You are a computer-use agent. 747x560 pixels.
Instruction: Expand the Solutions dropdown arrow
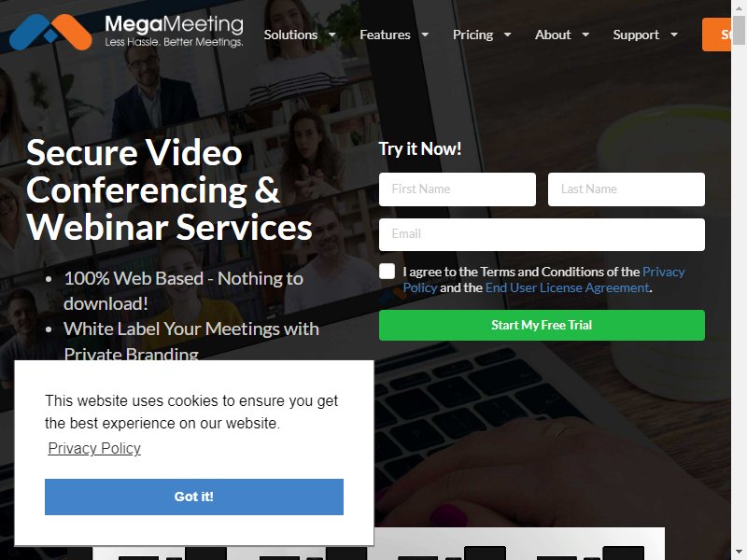tap(332, 35)
